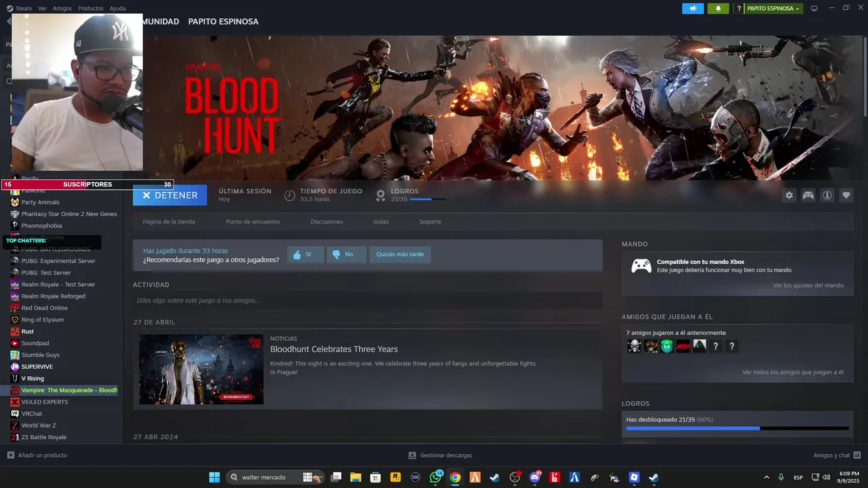Click the Xbox controller icon in Mando panel
868x488 pixels.
tap(642, 266)
